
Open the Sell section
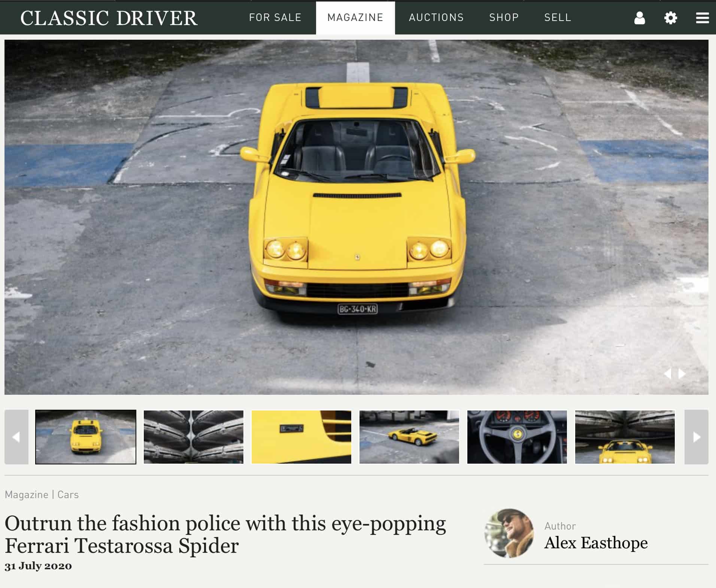pyautogui.click(x=558, y=18)
